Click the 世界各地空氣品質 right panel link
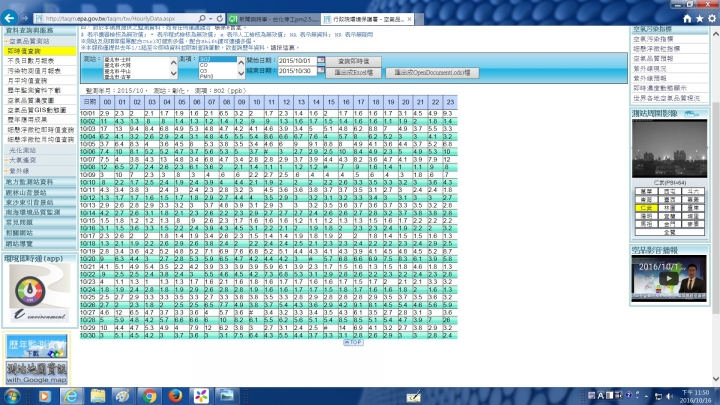The image size is (720, 405). tap(666, 98)
